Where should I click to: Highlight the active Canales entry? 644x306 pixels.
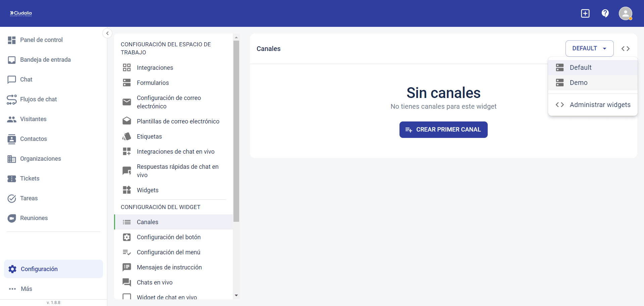148,222
